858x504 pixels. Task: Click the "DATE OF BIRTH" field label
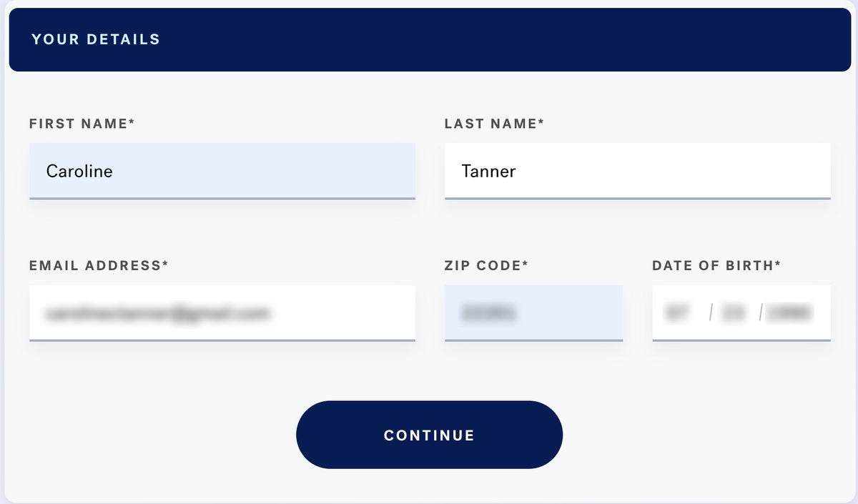coord(716,265)
